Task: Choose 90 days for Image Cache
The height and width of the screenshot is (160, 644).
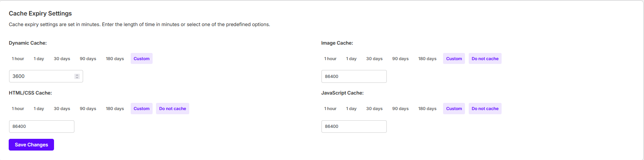Action: [400, 59]
